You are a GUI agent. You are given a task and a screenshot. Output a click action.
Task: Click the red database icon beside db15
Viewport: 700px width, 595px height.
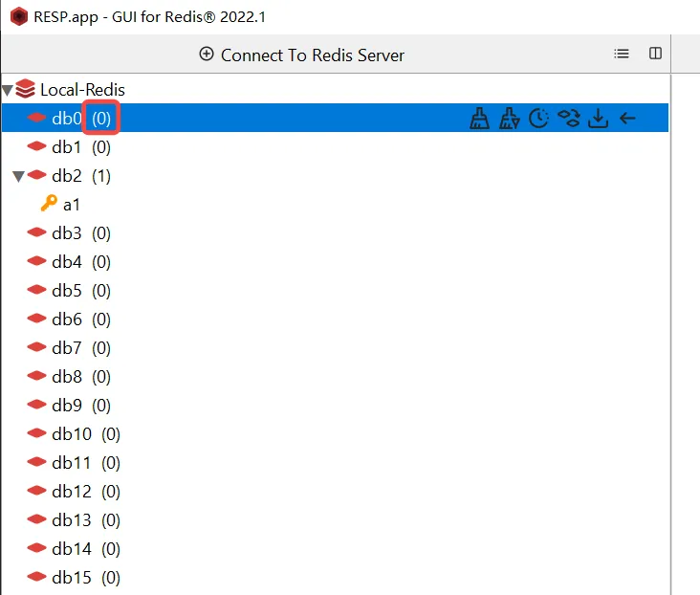coord(36,576)
